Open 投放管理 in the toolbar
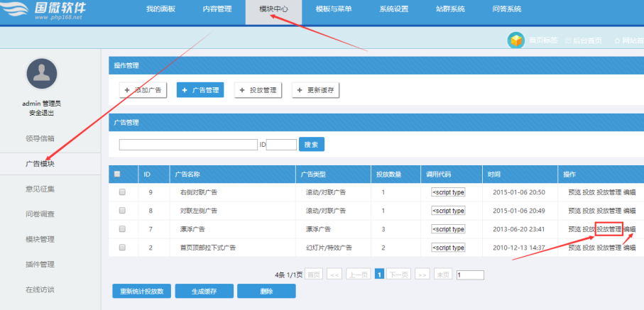The height and width of the screenshot is (310, 644). click(258, 90)
